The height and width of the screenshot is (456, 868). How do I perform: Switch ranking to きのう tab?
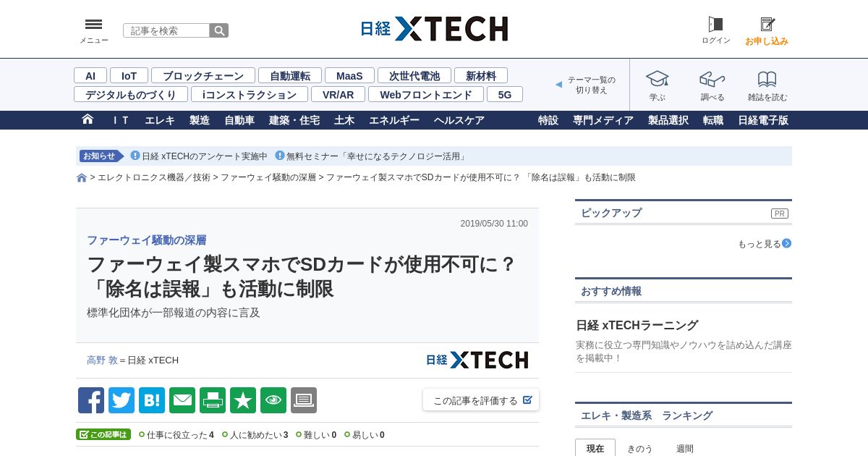639,448
